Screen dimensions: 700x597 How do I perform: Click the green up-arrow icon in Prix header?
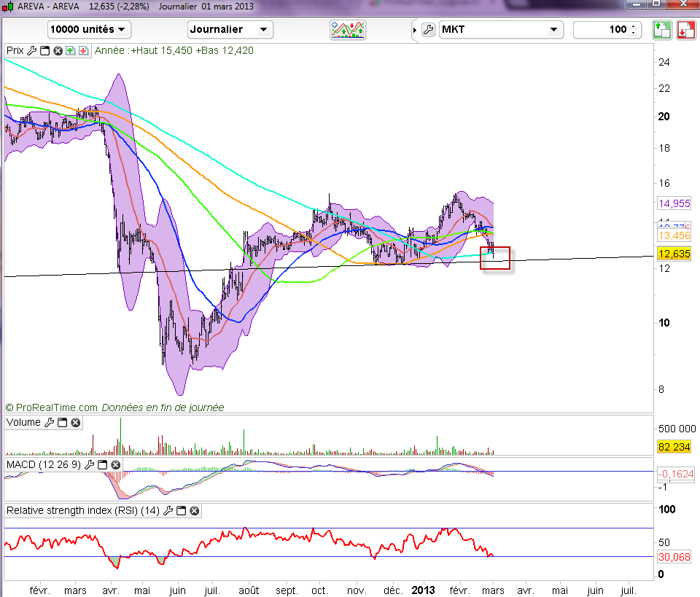click(70, 51)
